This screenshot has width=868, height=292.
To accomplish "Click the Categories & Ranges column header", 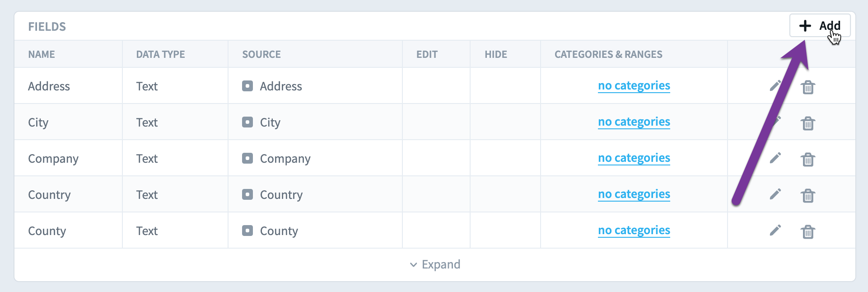I will coord(608,54).
